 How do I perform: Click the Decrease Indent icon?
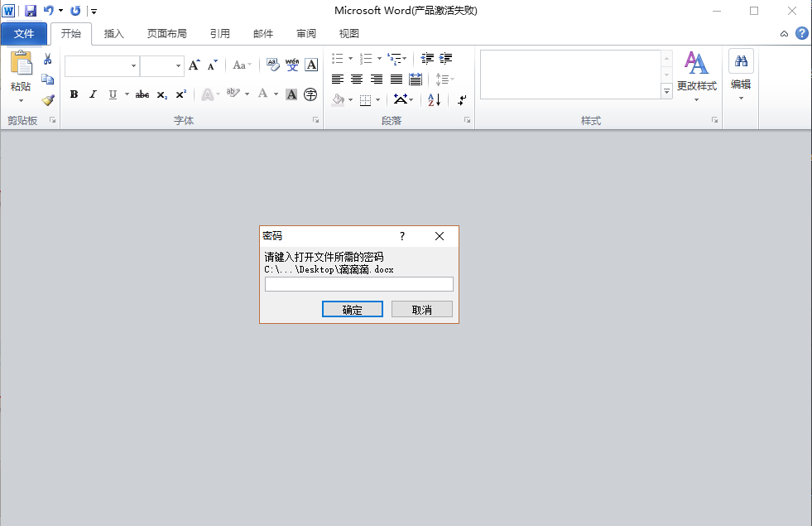(427, 58)
